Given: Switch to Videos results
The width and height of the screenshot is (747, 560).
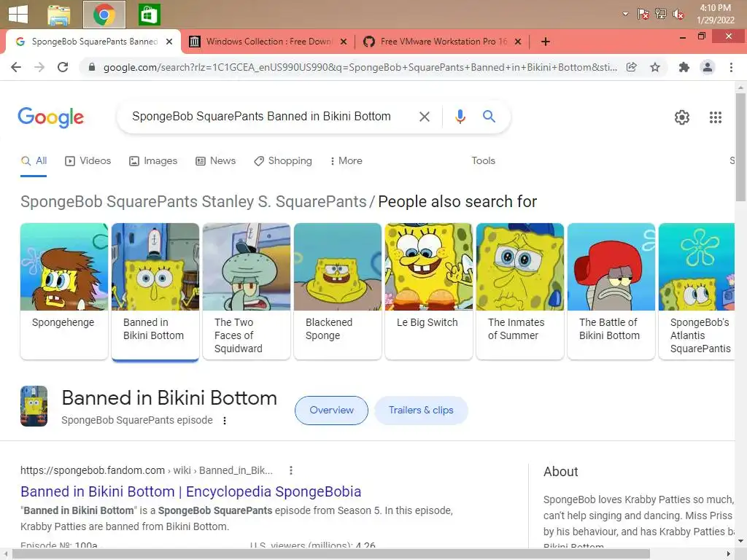Looking at the screenshot, I should point(88,161).
